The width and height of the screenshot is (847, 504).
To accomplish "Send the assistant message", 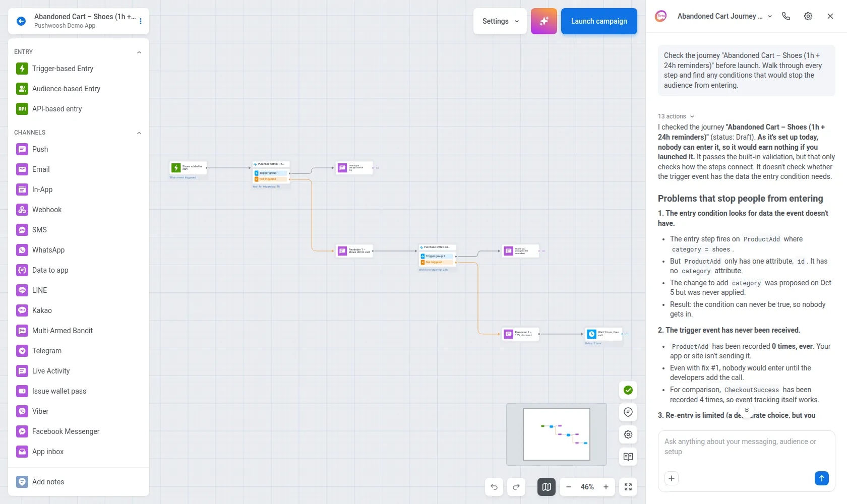I will pos(822,478).
